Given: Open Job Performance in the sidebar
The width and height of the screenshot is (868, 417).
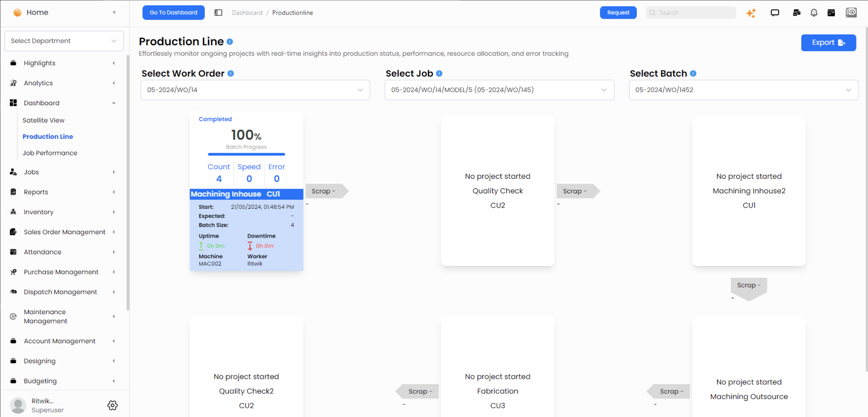Looking at the screenshot, I should 50,153.
